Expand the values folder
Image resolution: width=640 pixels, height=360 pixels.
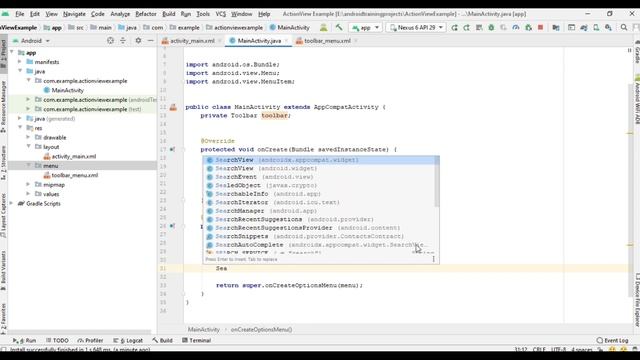(28, 194)
